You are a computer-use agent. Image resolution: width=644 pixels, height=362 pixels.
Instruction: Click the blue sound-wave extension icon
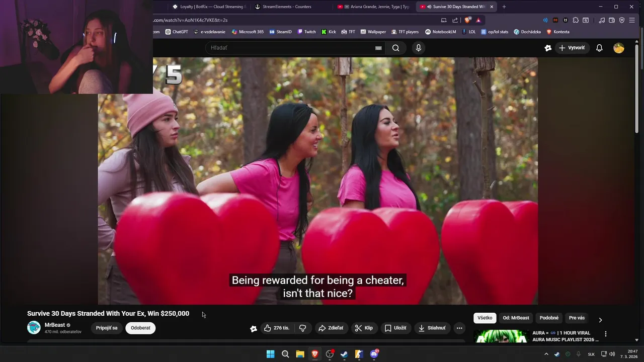click(545, 20)
